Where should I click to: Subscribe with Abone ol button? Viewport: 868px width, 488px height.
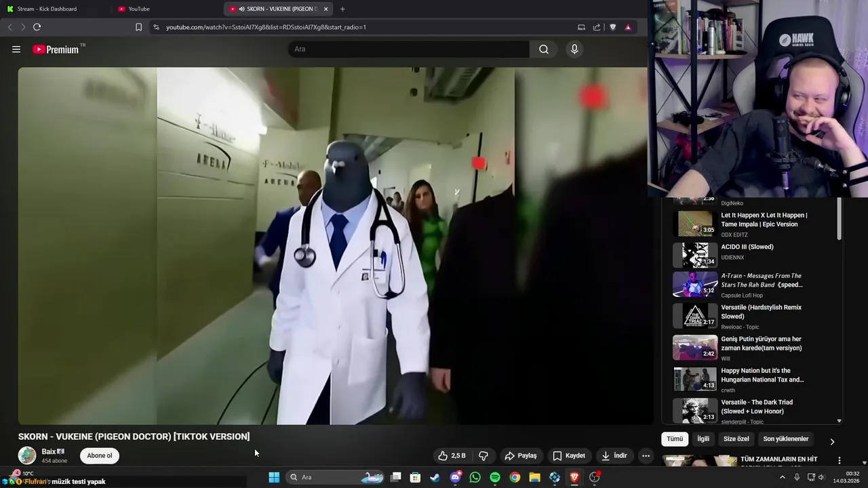tap(100, 455)
